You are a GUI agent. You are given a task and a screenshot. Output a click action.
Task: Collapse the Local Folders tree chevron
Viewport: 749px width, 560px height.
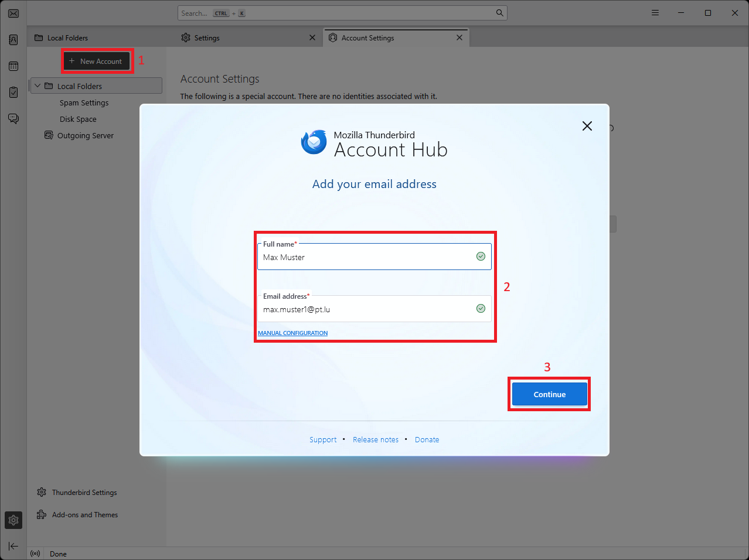(x=38, y=86)
